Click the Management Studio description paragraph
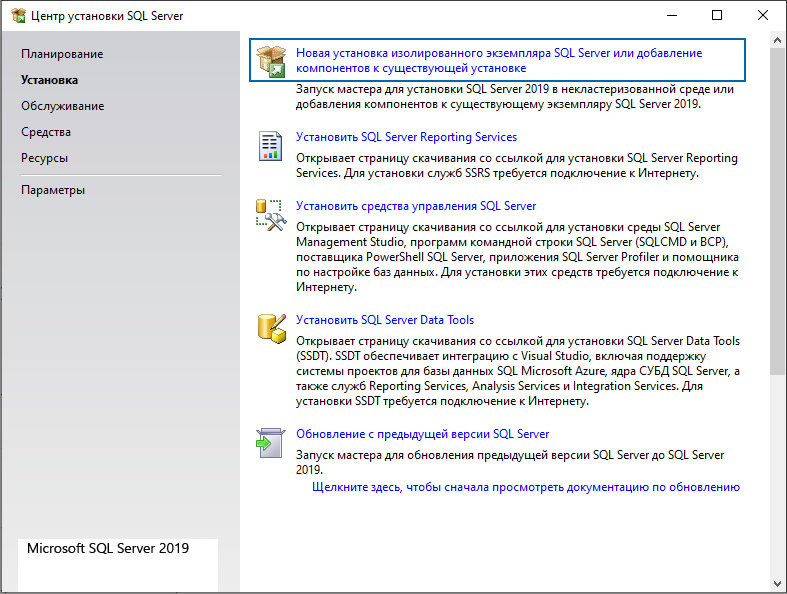Screen dimensions: 787x594 [x=517, y=257]
